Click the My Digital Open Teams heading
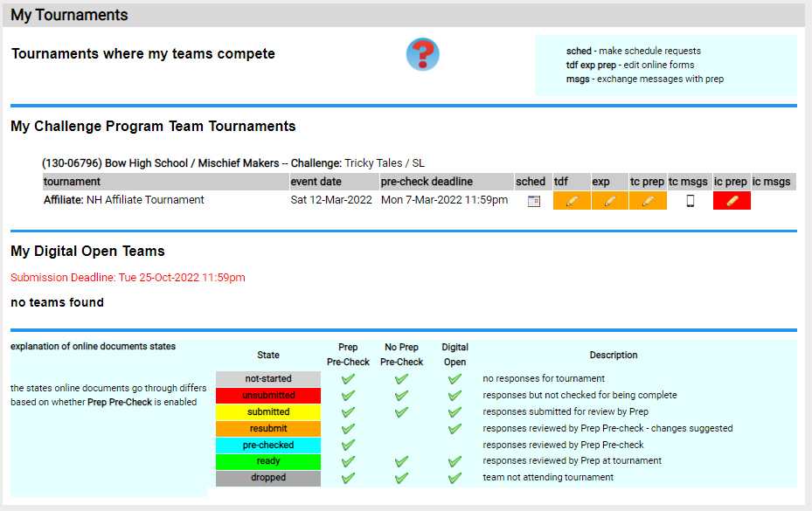The height and width of the screenshot is (511, 812). (87, 251)
